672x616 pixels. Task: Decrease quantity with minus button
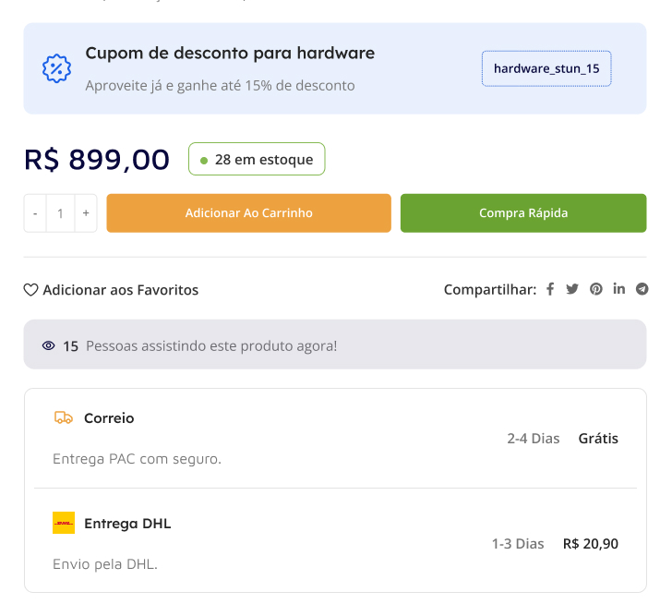pyautogui.click(x=35, y=213)
